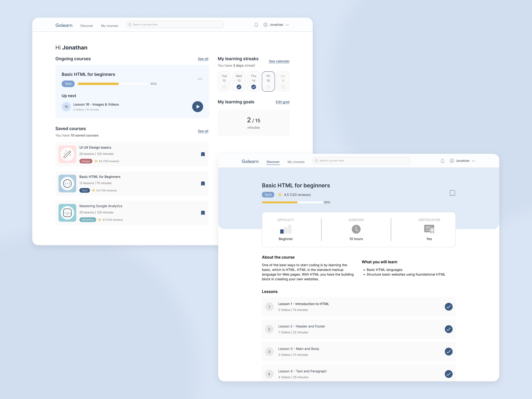This screenshot has height=399, width=532.
Task: Select Discover tab on course page
Action: (x=273, y=162)
